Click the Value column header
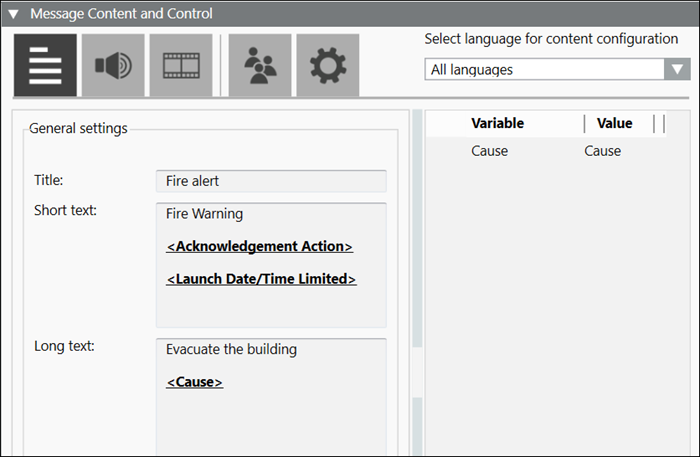This screenshot has width=700, height=457. 614,123
